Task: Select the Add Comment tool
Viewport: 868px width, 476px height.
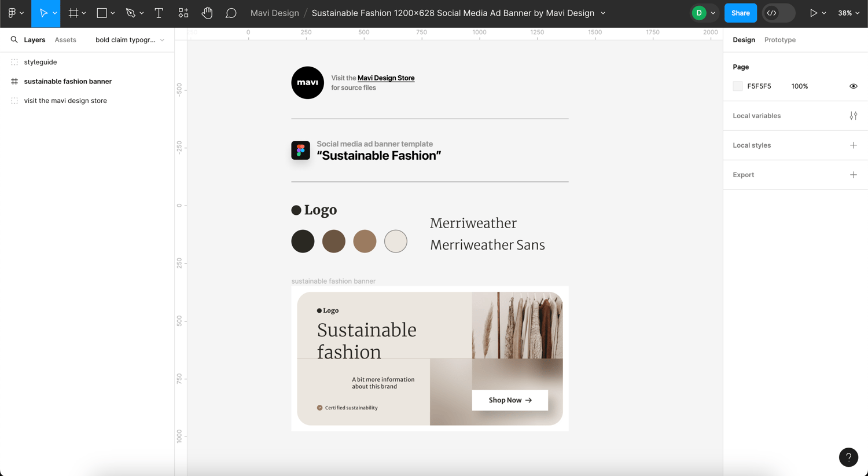Action: click(231, 13)
